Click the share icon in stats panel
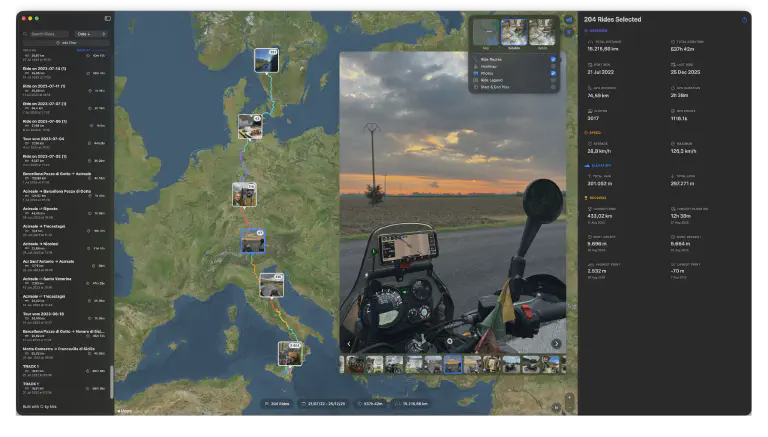The width and height of the screenshot is (768, 437). click(x=744, y=19)
